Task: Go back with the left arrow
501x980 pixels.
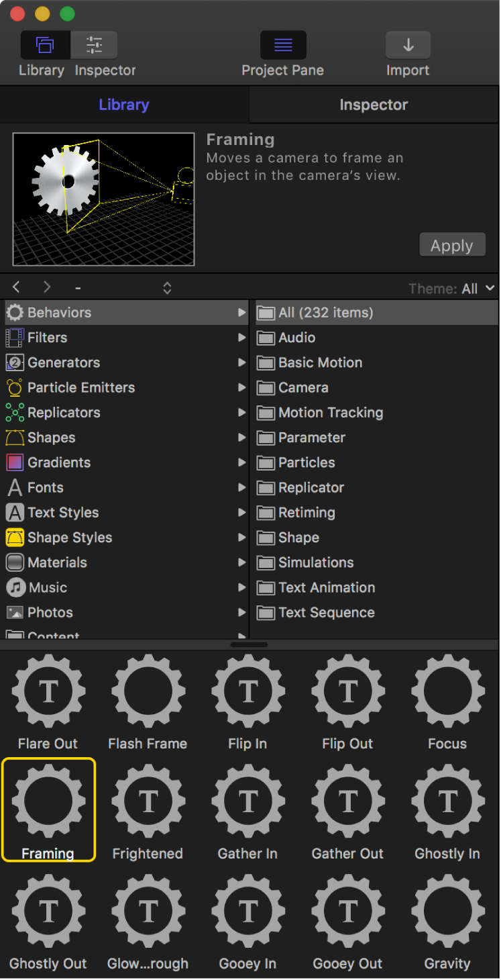Action: (17, 287)
